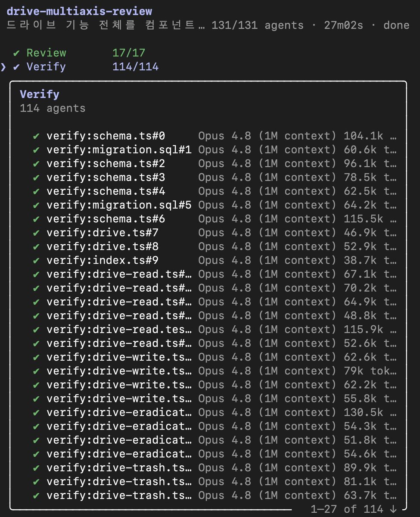420x517 pixels.
Task: Select the drive-write.ts row with 55.8k tokens
Action: [x=215, y=398]
